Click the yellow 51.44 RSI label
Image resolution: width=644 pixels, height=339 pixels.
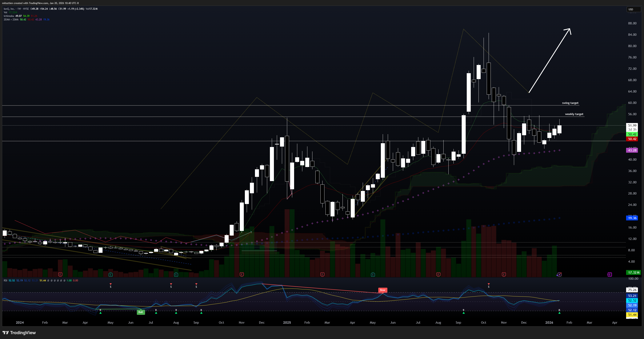pos(632,315)
